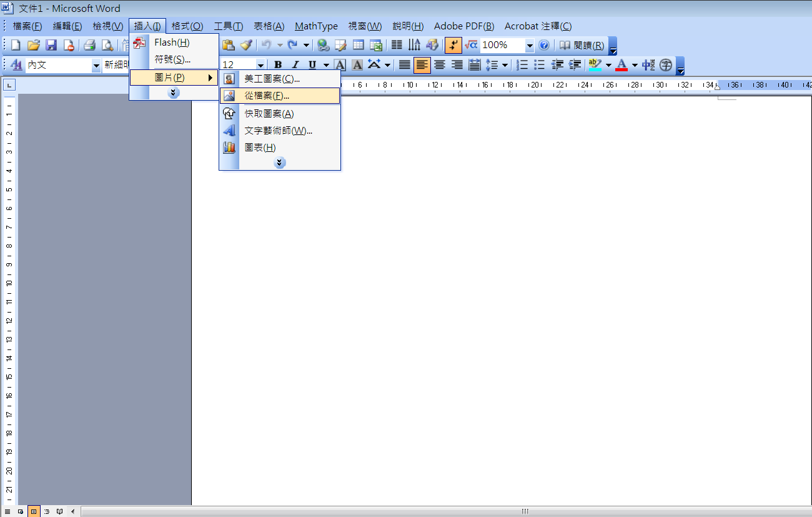Insert an Excel worksheet

(x=376, y=45)
